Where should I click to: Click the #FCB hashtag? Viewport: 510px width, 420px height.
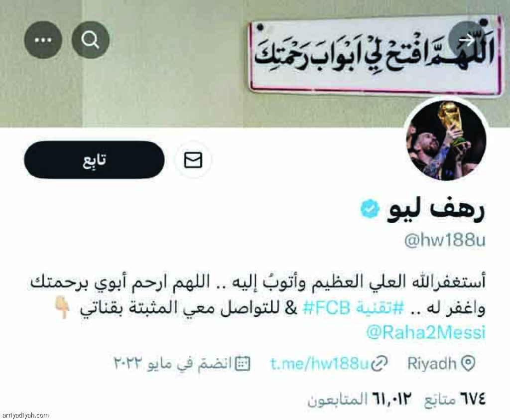point(327,308)
